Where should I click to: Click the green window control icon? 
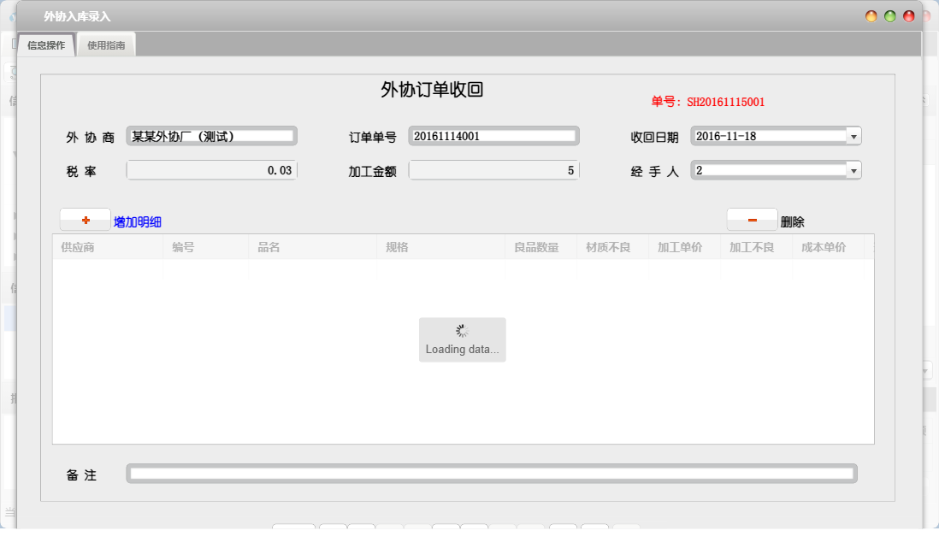point(890,15)
